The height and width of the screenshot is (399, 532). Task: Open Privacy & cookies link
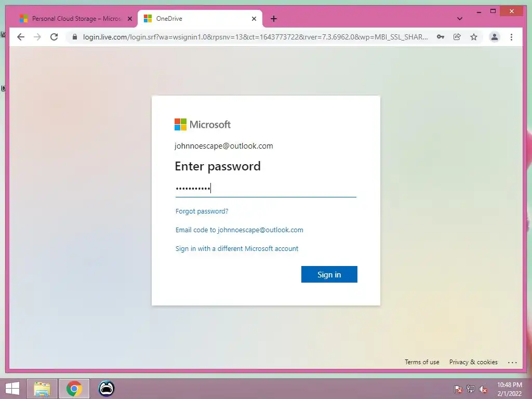click(x=473, y=362)
